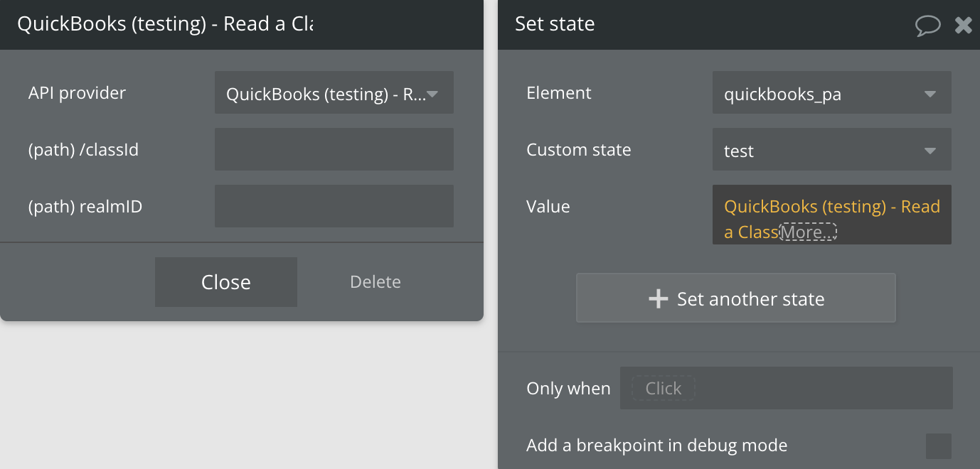Open the comment bubble in Set state
Image resolution: width=980 pixels, height=469 pixels.
[x=927, y=26]
